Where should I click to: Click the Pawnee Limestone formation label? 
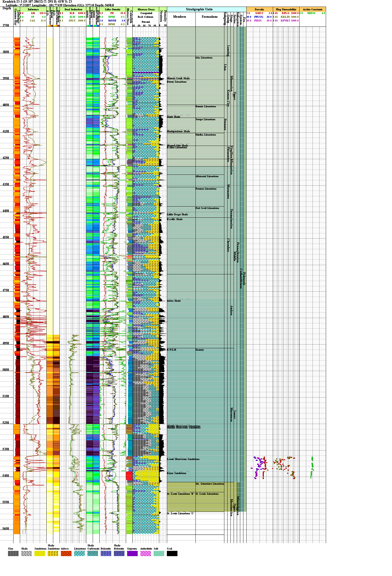(x=206, y=189)
